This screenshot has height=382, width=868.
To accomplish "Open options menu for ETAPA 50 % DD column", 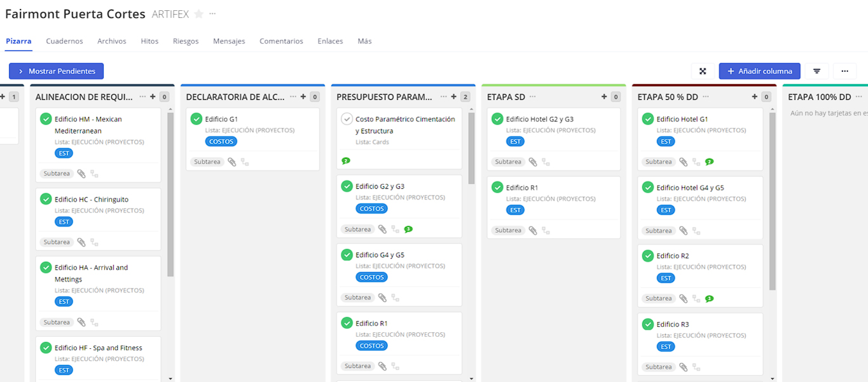I will pos(706,97).
